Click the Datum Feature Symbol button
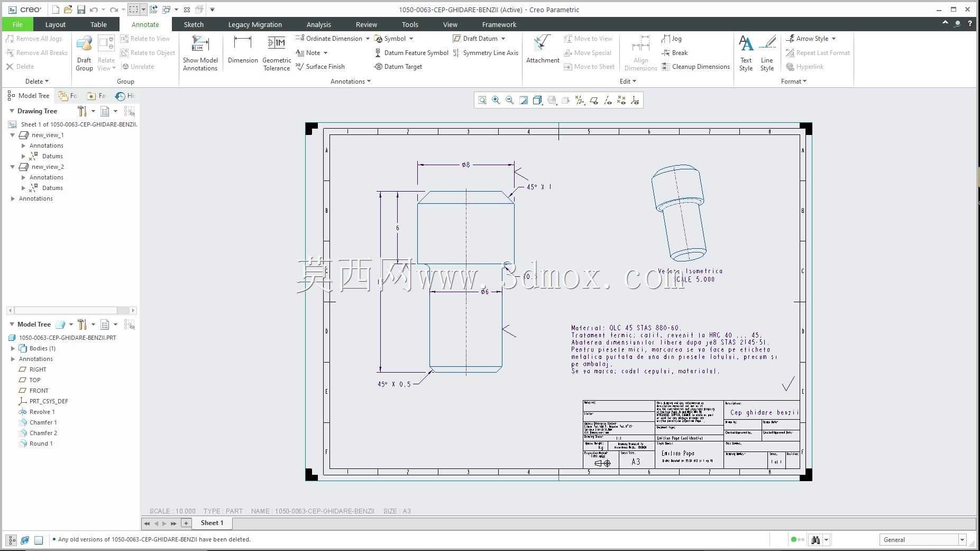 [411, 53]
